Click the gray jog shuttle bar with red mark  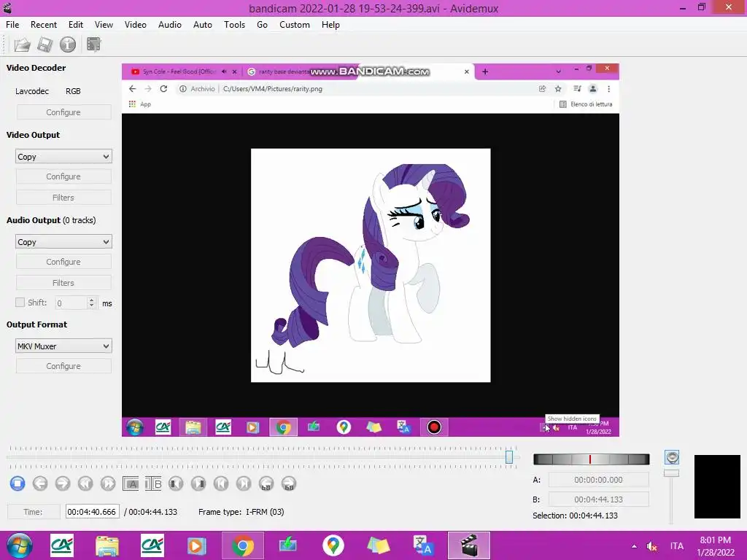pos(591,459)
